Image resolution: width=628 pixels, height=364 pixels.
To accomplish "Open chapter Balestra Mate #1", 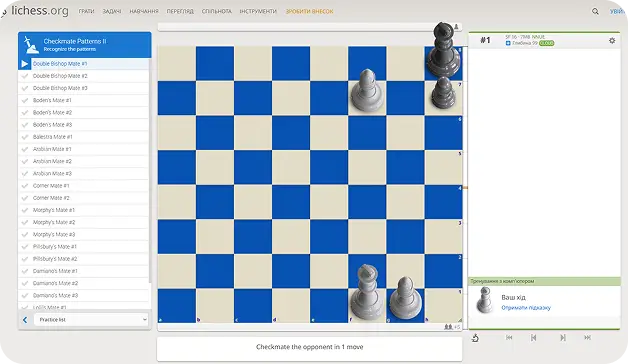I will coord(84,137).
